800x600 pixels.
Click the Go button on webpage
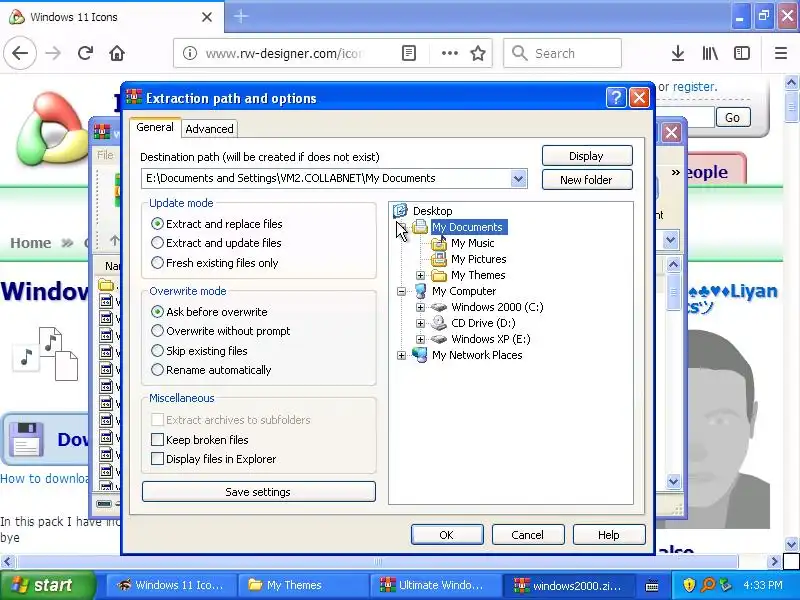point(733,117)
